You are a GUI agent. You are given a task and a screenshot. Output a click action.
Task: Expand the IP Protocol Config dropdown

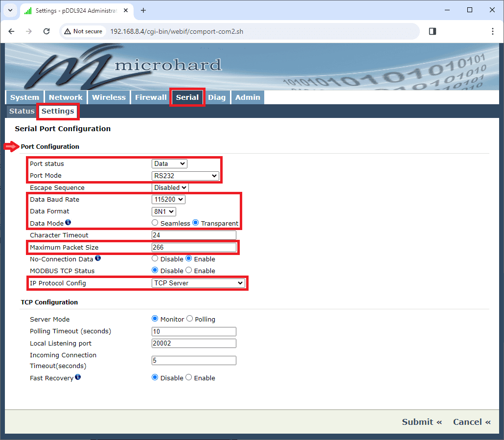coord(198,283)
